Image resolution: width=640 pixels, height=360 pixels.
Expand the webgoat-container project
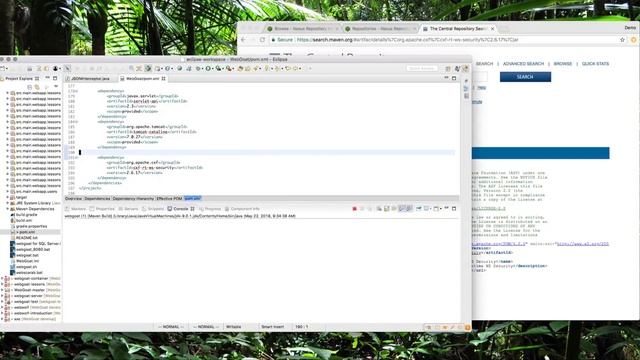[x=2, y=278]
